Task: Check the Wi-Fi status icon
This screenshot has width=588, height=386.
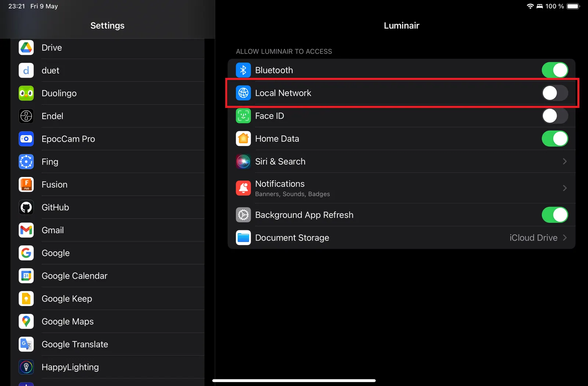Action: (x=530, y=6)
